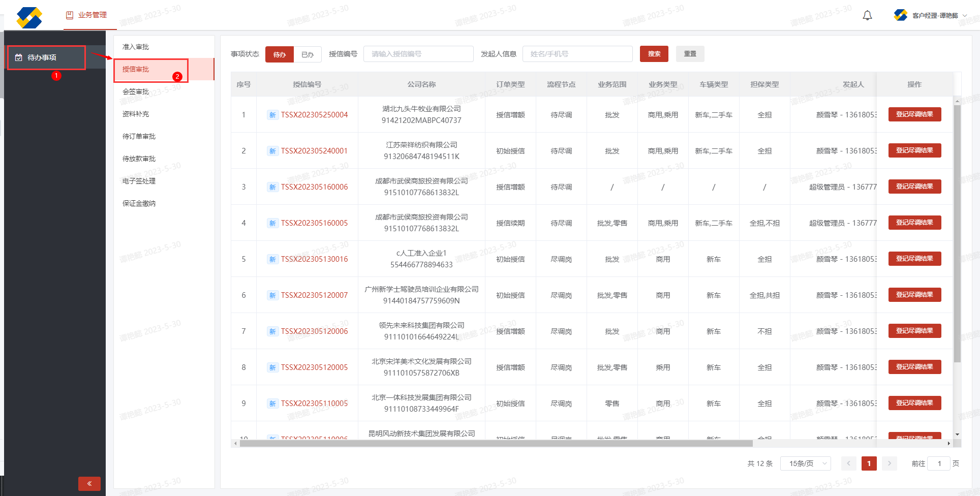The width and height of the screenshot is (980, 496).
Task: Select the 待办 status filter
Action: (280, 54)
